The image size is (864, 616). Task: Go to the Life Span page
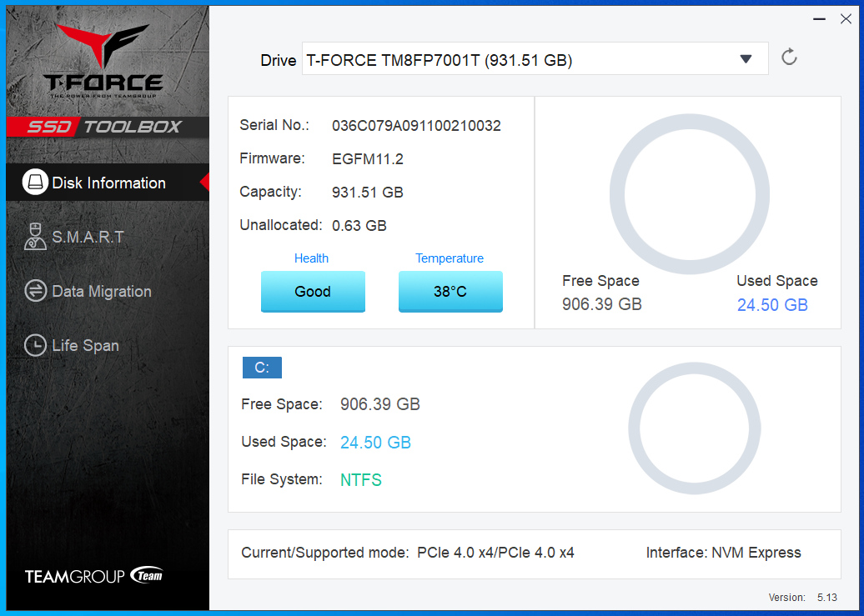pyautogui.click(x=85, y=345)
